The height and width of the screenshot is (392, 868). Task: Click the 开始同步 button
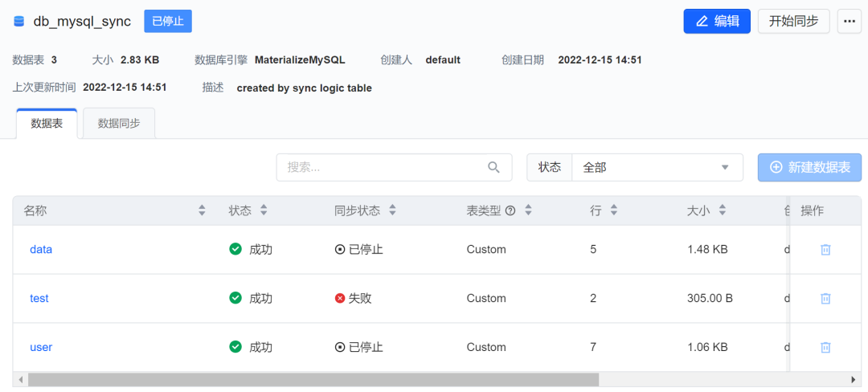[793, 22]
